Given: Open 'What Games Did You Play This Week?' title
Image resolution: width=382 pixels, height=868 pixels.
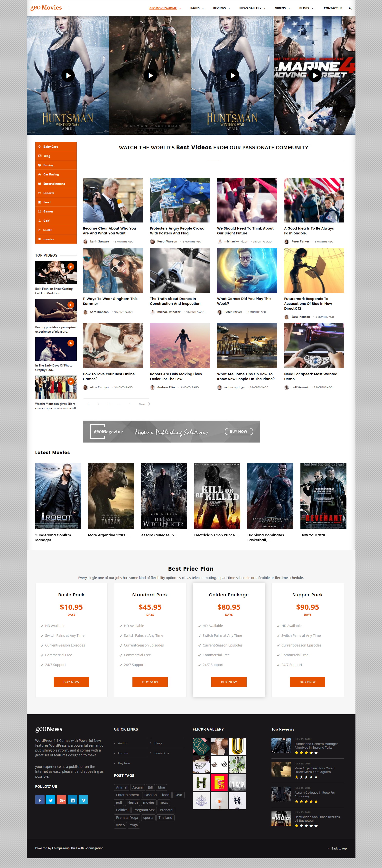Looking at the screenshot, I should point(244,301).
